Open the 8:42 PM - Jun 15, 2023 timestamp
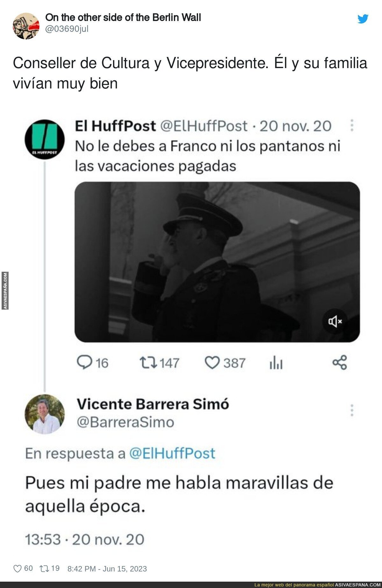382x588 pixels. 107,569
